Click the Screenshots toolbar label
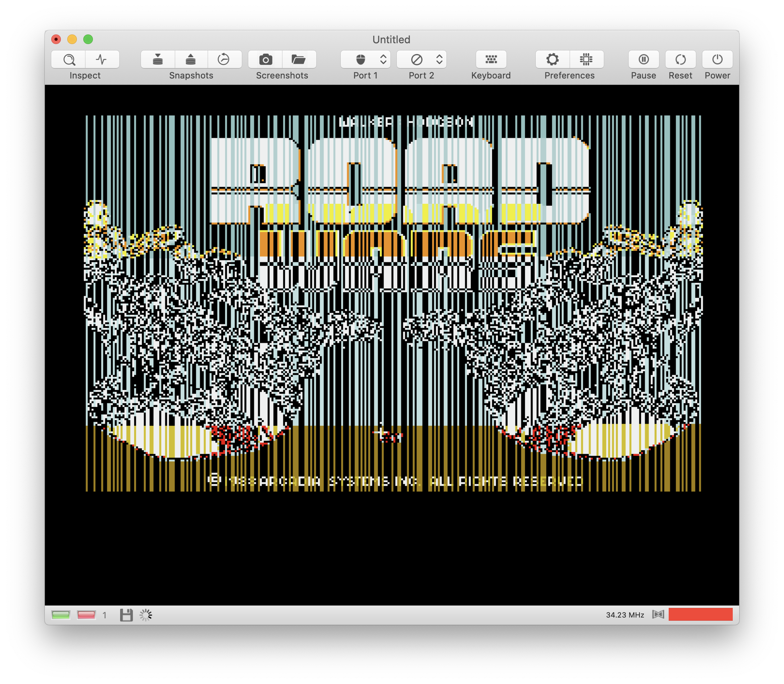The width and height of the screenshot is (784, 684). click(282, 76)
